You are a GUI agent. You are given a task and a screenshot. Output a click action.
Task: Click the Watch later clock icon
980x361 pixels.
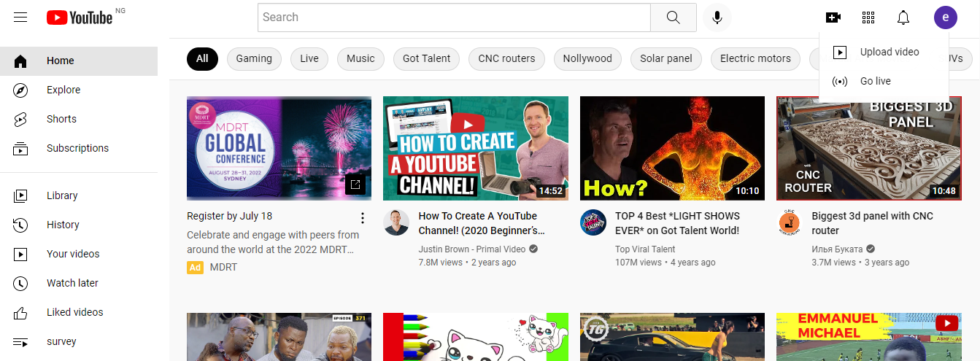[x=20, y=283]
